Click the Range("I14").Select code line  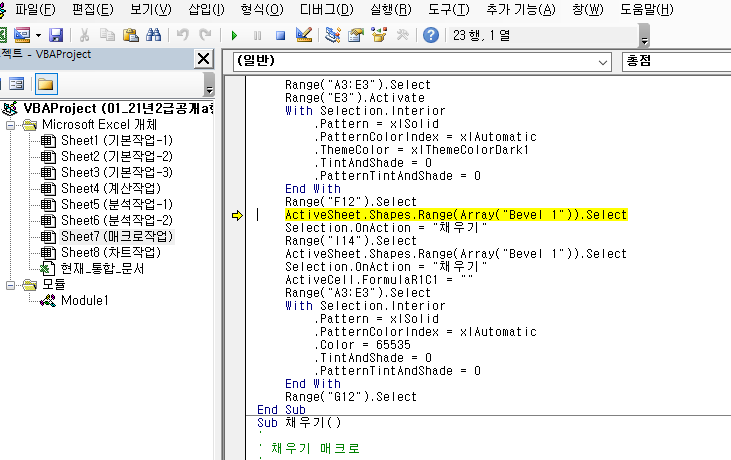click(351, 241)
